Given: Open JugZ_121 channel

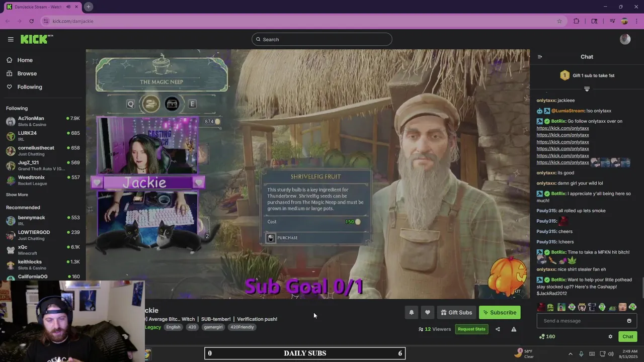Looking at the screenshot, I should tap(43, 165).
